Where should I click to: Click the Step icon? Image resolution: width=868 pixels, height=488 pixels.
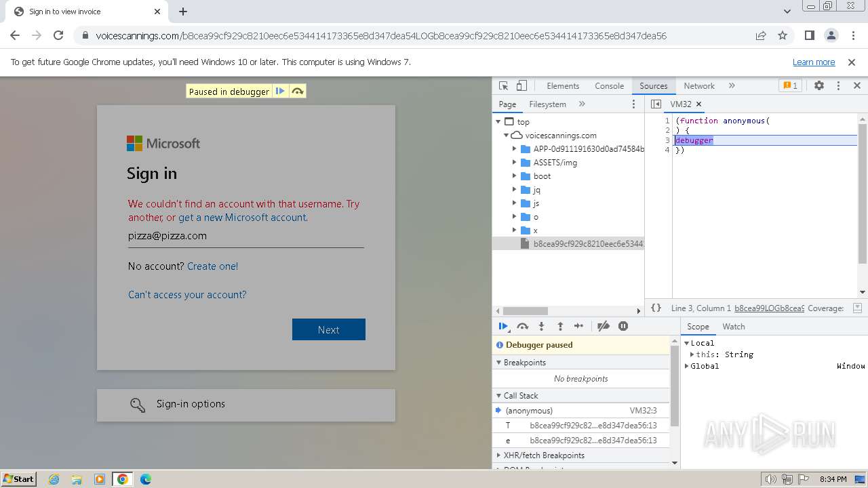click(578, 326)
